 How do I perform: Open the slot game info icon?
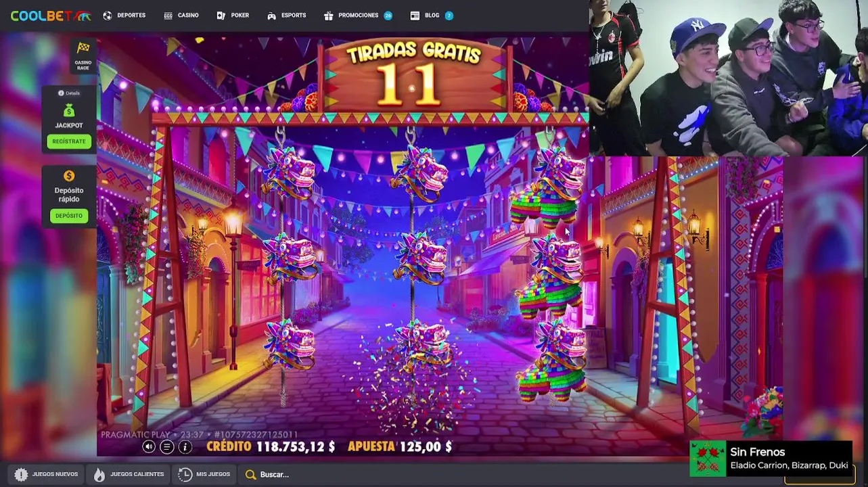click(x=185, y=447)
